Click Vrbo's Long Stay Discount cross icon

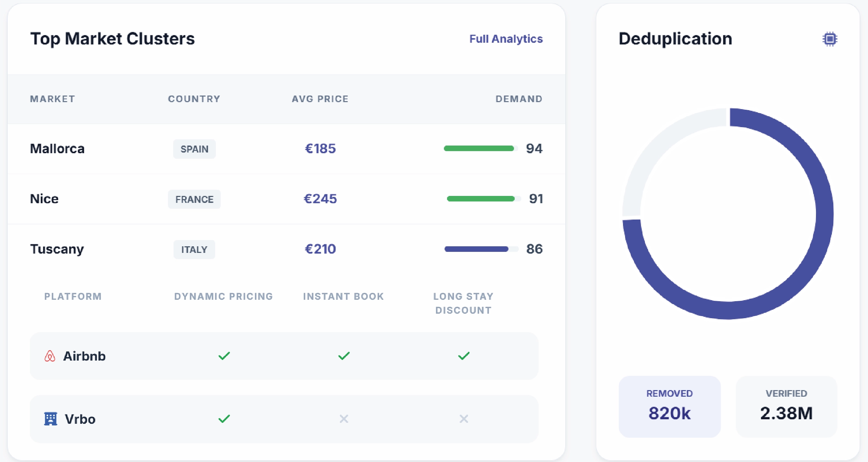tap(464, 419)
